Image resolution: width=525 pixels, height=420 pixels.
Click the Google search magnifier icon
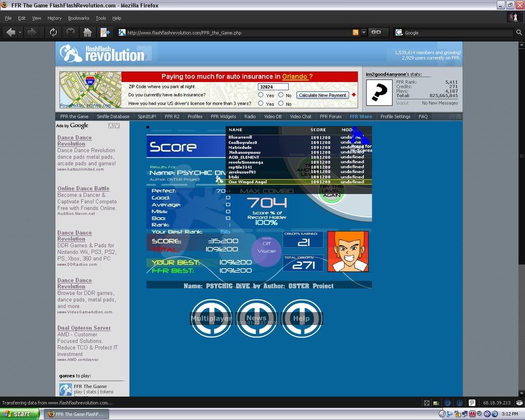coord(518,32)
